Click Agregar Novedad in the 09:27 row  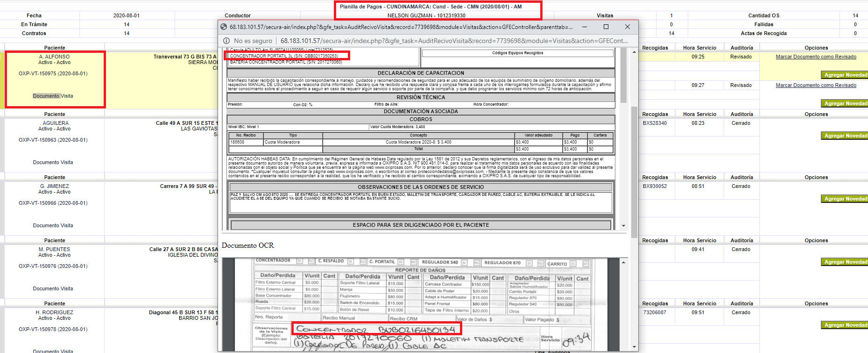[x=844, y=103]
